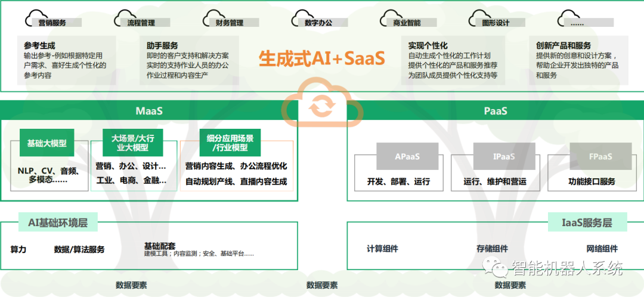Viewport: 644px width, 297px height.
Task: Select the 助手服务 heading
Action: [x=162, y=45]
